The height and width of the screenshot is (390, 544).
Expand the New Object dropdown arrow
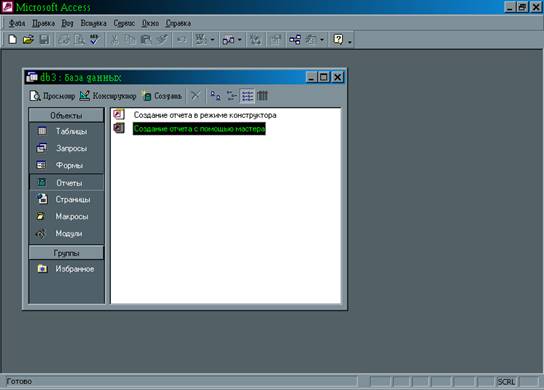[322, 40]
